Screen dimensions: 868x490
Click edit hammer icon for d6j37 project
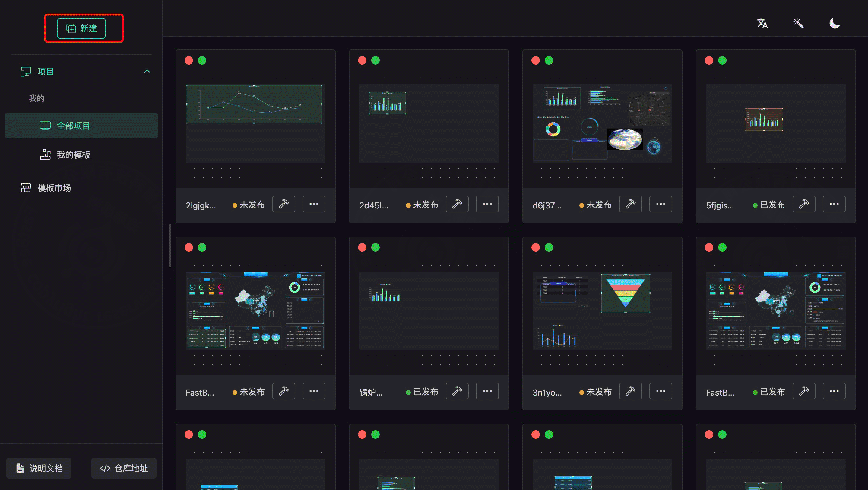click(630, 204)
